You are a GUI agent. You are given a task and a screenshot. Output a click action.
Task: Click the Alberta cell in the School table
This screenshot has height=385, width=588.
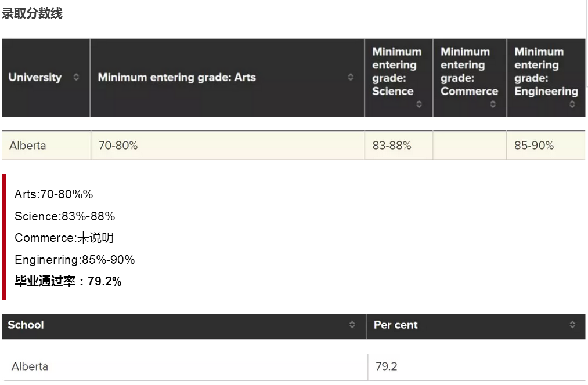coord(30,366)
